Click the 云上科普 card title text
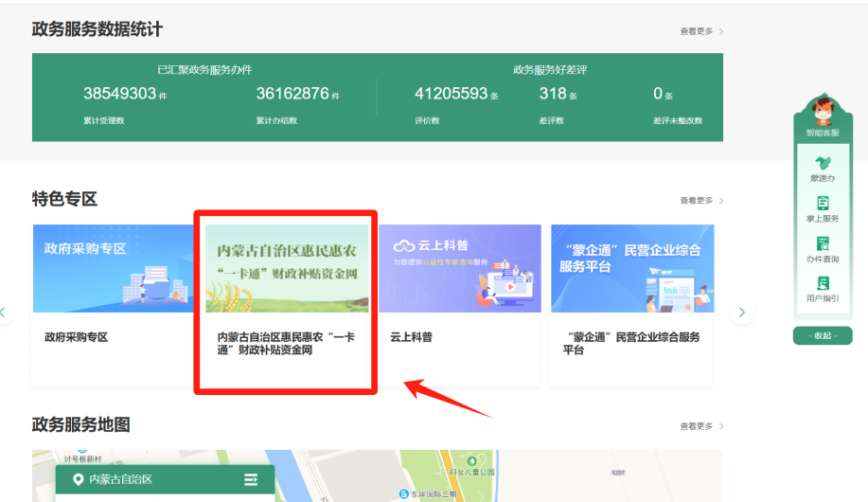Viewport: 868px width, 502px height. click(412, 337)
